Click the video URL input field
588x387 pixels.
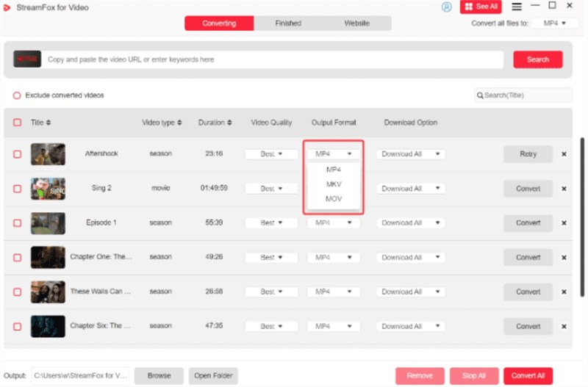click(272, 59)
